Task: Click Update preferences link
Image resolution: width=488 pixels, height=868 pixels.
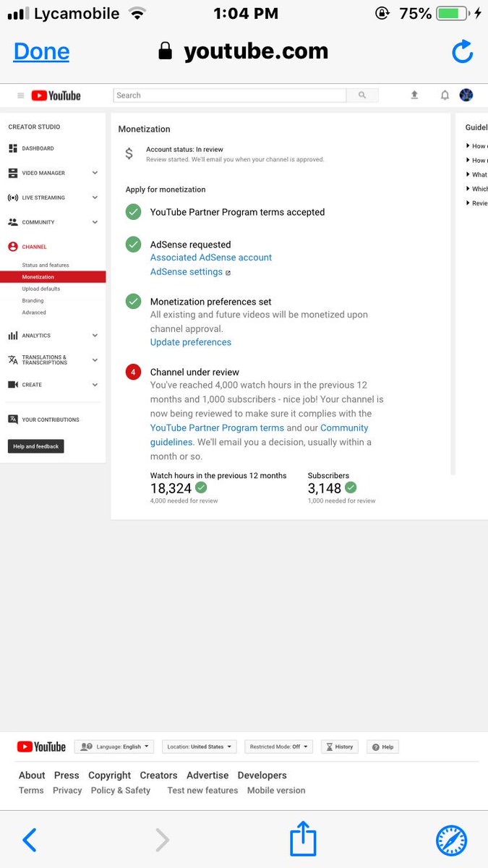Action: [191, 342]
